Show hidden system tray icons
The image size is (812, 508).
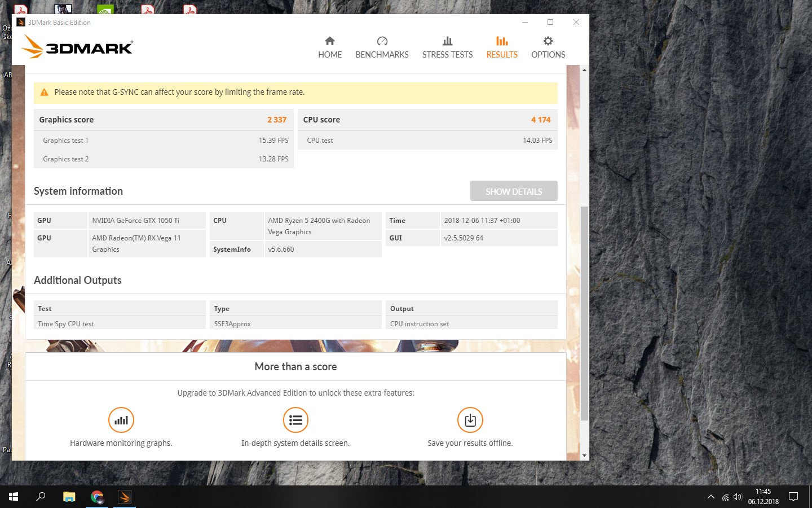coord(710,497)
